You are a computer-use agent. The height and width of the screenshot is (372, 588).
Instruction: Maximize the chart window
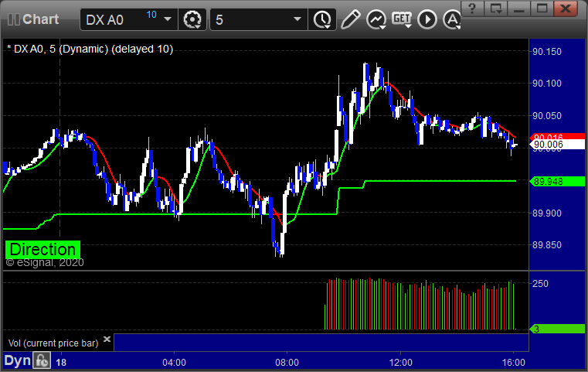(x=542, y=9)
